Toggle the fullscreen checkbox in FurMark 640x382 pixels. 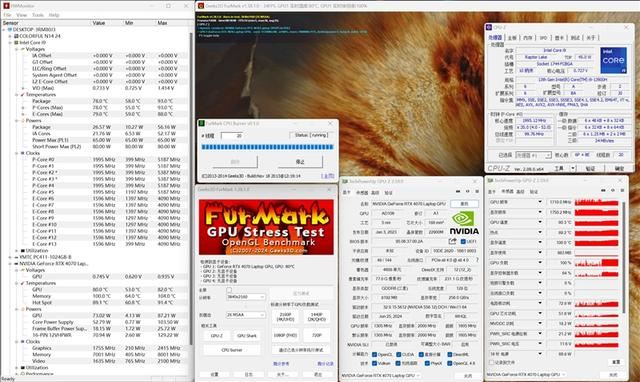229,290
